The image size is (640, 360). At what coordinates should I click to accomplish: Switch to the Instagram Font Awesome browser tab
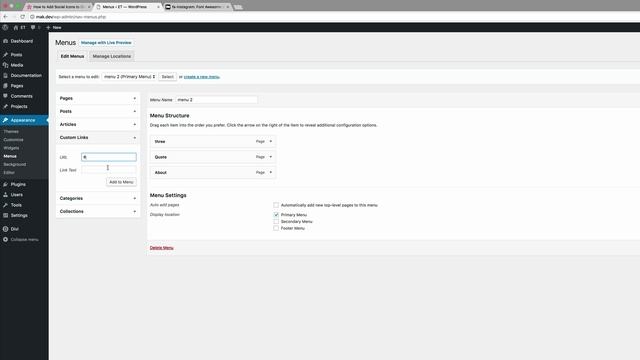198,7
